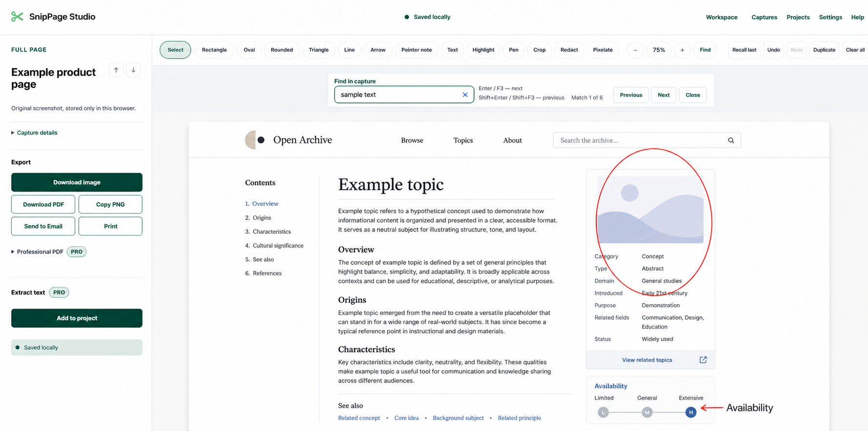This screenshot has width=868, height=431.
Task: Open the Workspace menu
Action: pyautogui.click(x=722, y=17)
